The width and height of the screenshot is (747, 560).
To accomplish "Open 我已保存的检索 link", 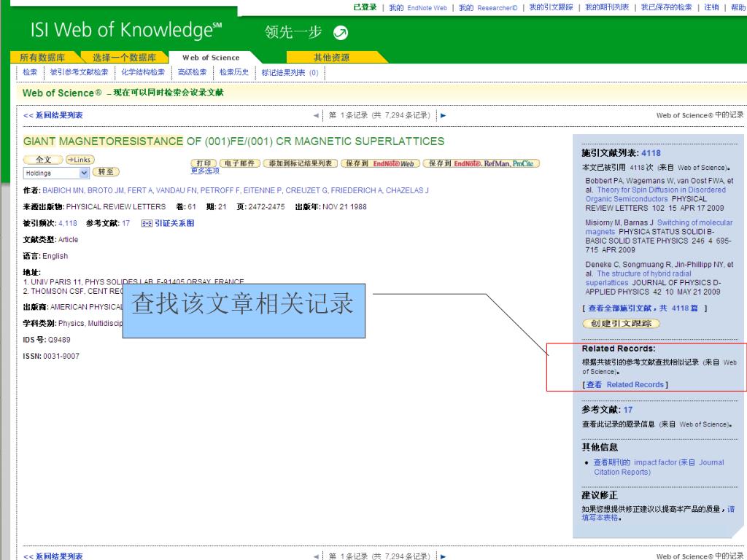I will (666, 7).
